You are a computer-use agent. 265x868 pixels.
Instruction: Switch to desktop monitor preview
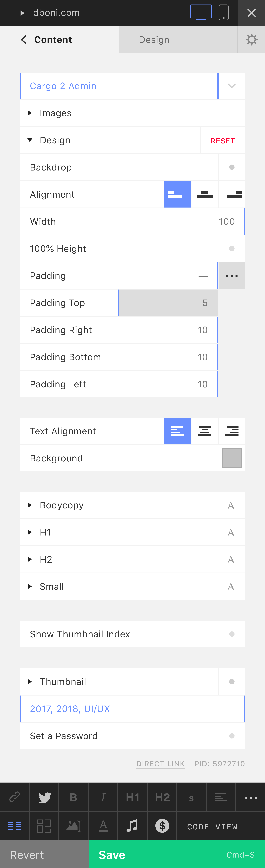(x=201, y=13)
